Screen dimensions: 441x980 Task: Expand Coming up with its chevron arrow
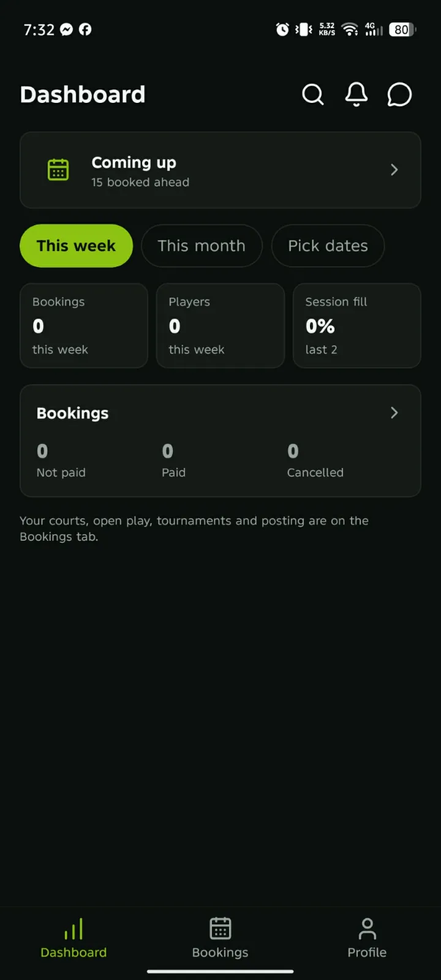(394, 170)
